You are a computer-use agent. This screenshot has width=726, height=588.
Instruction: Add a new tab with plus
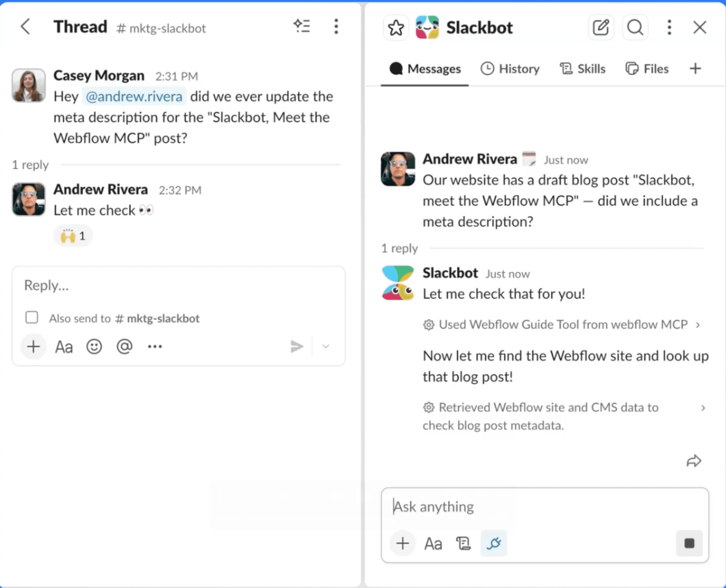pos(695,69)
